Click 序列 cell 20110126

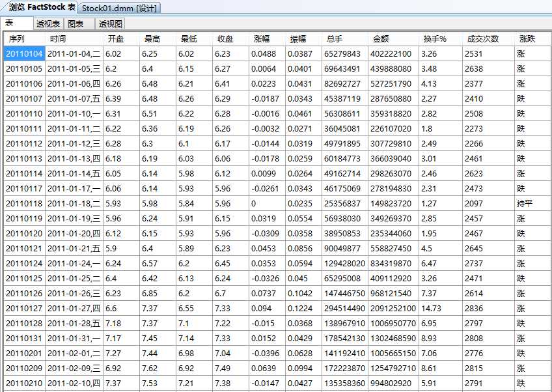pyautogui.click(x=25, y=294)
